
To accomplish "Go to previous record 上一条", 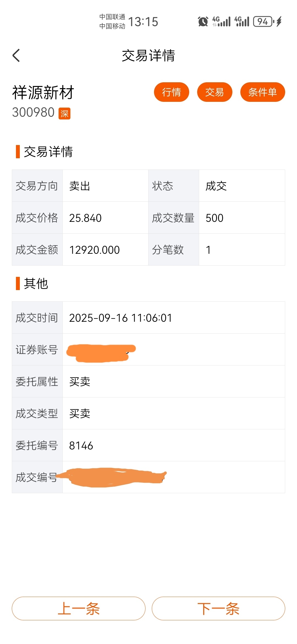I will tap(79, 608).
